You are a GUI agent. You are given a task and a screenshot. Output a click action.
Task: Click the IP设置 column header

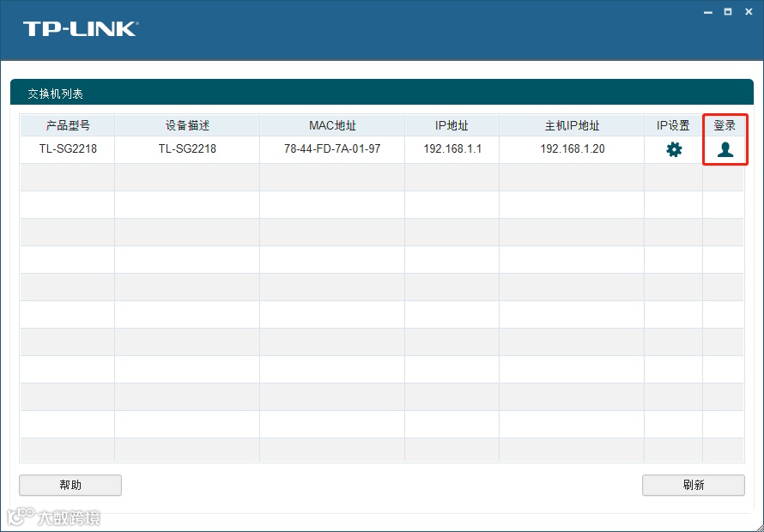(x=673, y=125)
